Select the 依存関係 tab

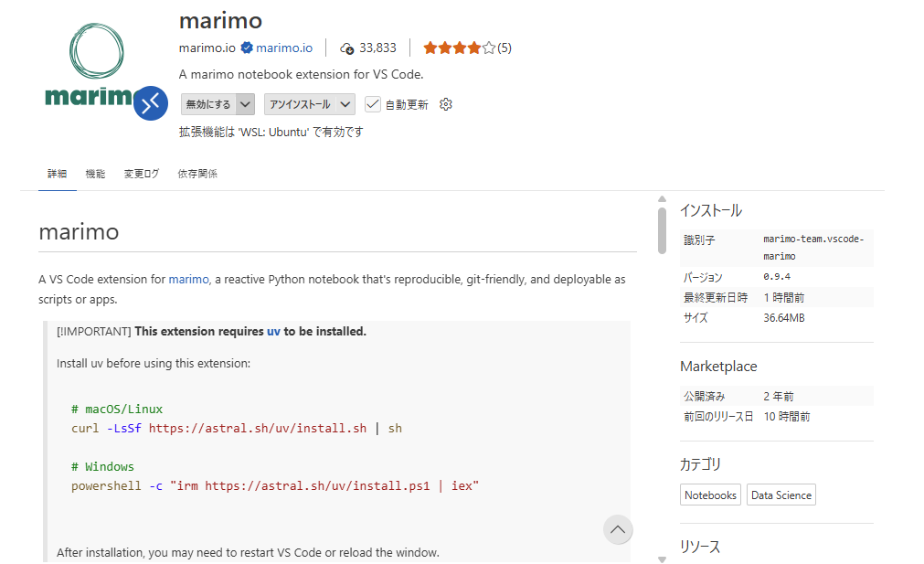point(197,174)
